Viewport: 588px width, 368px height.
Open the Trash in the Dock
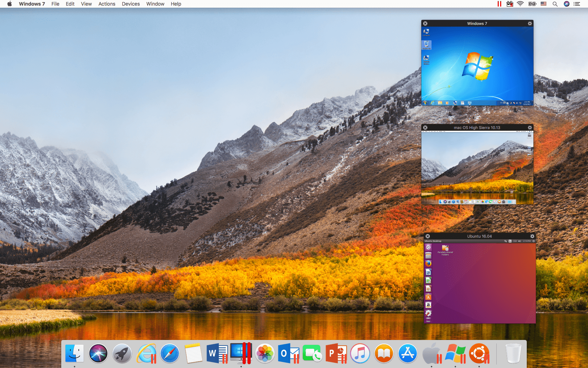(513, 353)
